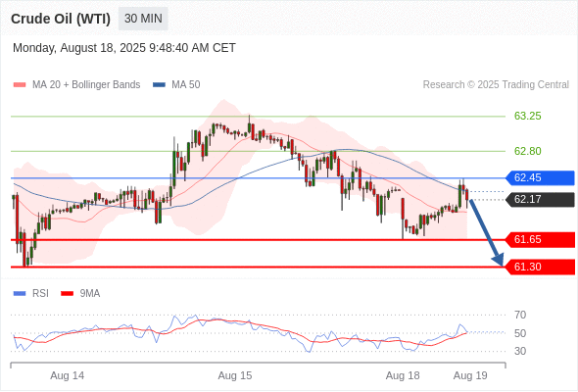Click the RSI legend swatch
The width and height of the screenshot is (578, 392).
20,294
